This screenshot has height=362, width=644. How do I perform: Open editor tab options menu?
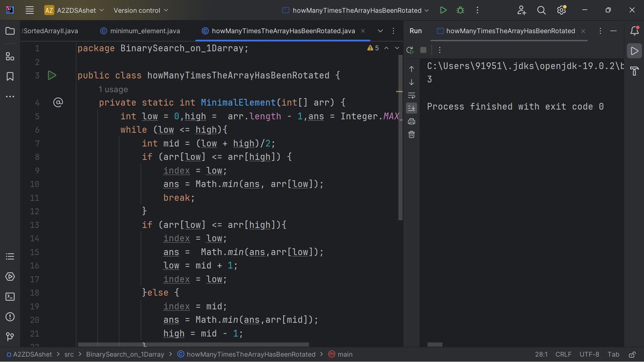point(393,31)
